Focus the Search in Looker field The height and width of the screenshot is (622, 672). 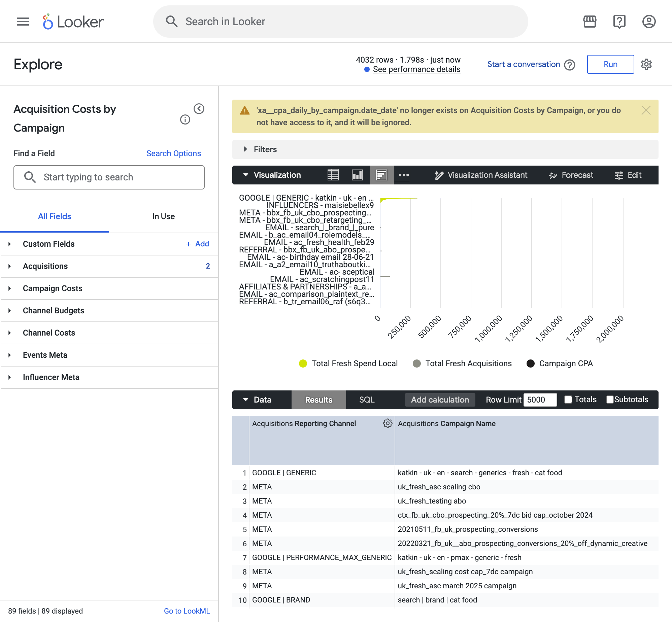pos(340,22)
